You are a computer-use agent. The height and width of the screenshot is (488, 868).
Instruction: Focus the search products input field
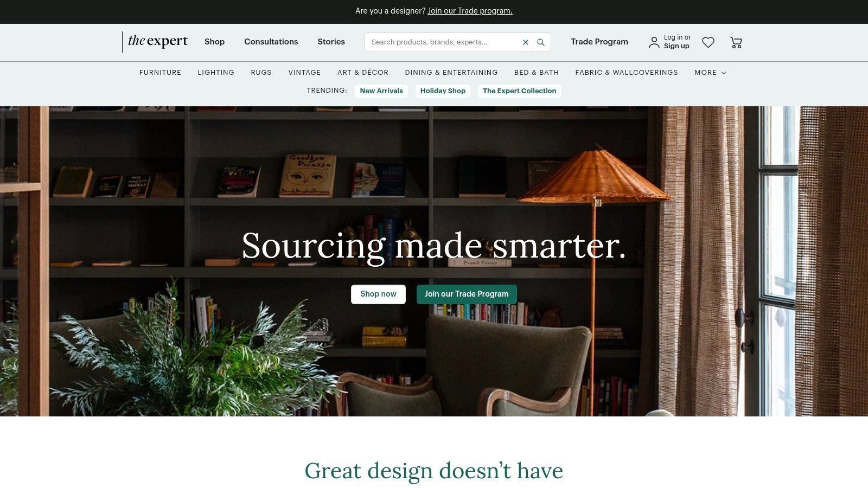click(442, 42)
